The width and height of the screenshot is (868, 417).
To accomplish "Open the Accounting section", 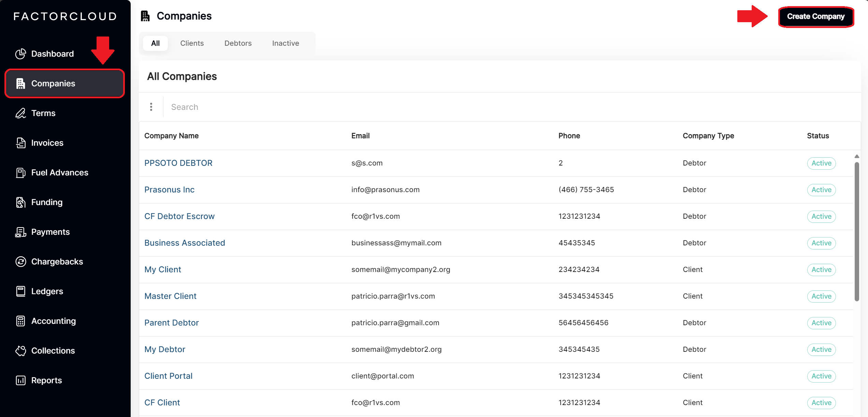I will pos(54,321).
